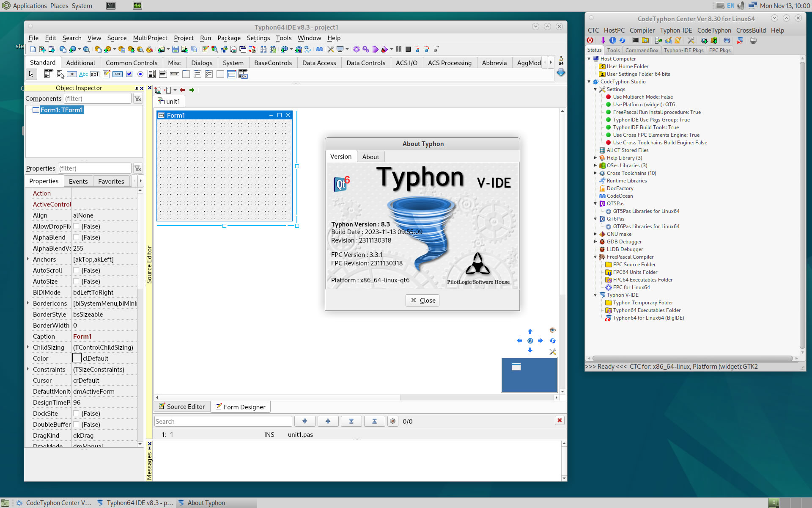Open the Project menu in Typhon IDE
Image resolution: width=812 pixels, height=508 pixels.
(184, 38)
